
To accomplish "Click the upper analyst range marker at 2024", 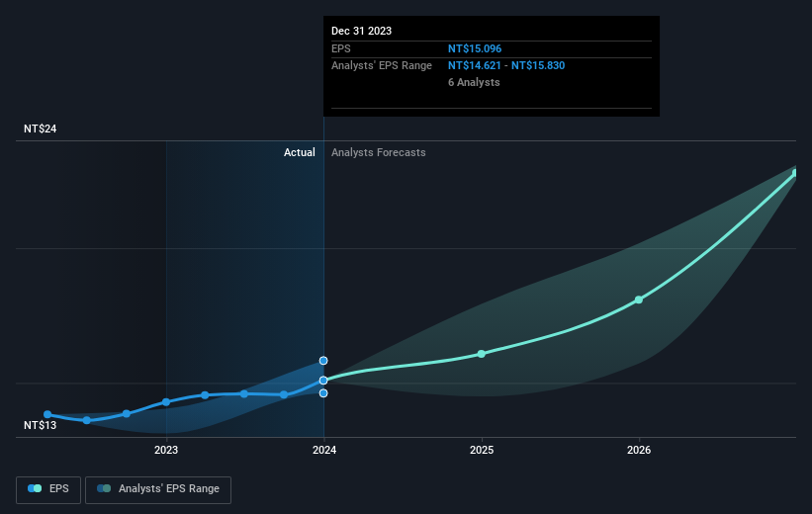I will (x=323, y=360).
